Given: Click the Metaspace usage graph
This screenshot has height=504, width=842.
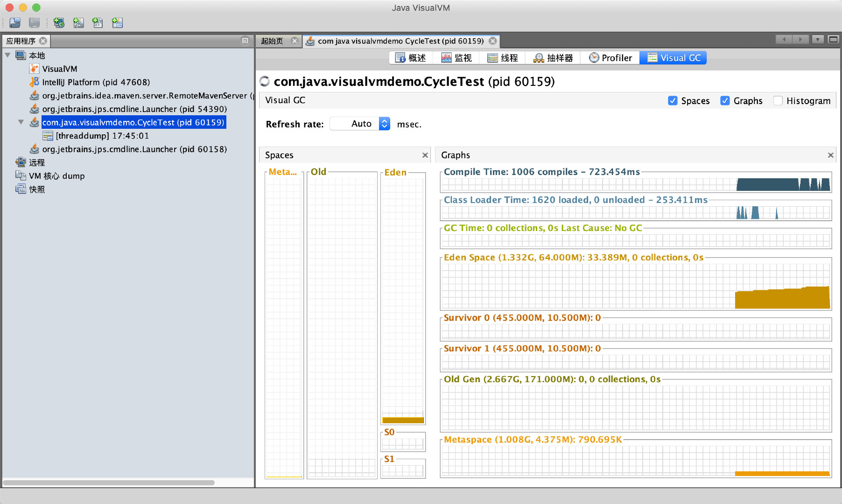Looking at the screenshot, I should (636, 460).
